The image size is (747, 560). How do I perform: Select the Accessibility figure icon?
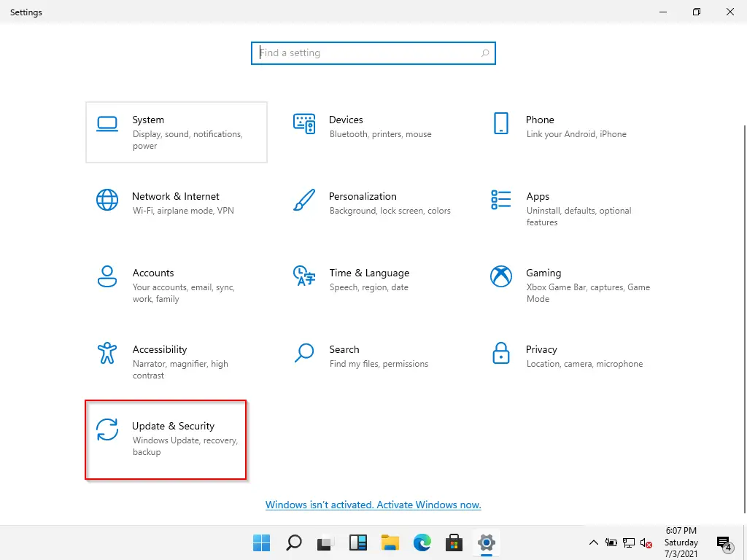point(107,354)
